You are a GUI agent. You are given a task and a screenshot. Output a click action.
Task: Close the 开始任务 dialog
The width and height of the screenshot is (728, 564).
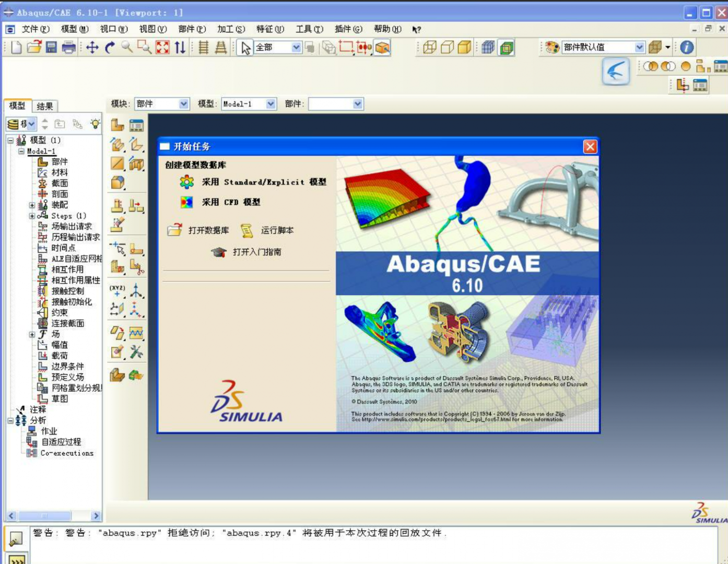click(590, 147)
